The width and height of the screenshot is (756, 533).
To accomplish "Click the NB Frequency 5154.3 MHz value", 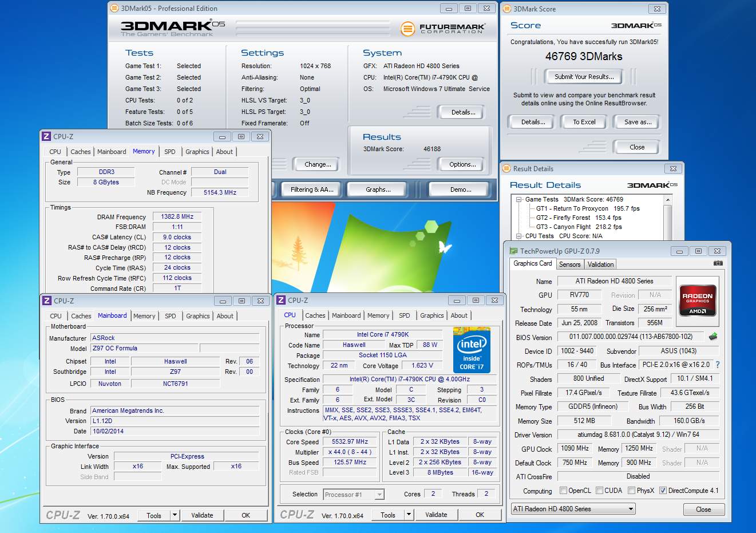I will 220,192.
